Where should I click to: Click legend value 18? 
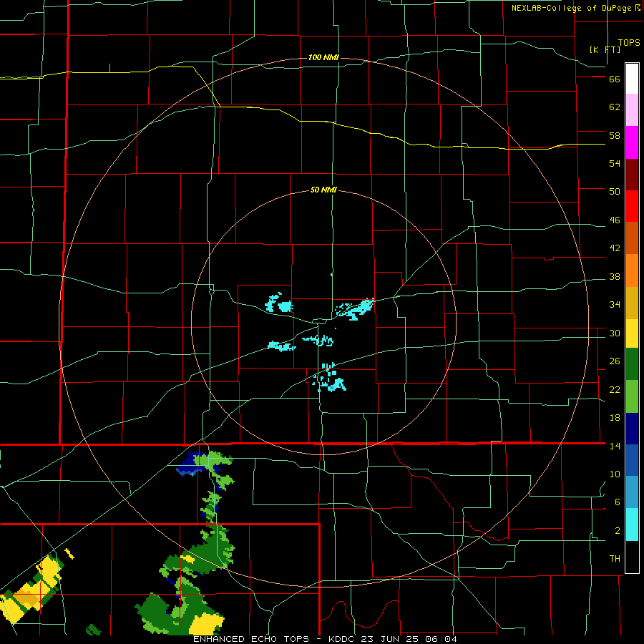point(615,418)
